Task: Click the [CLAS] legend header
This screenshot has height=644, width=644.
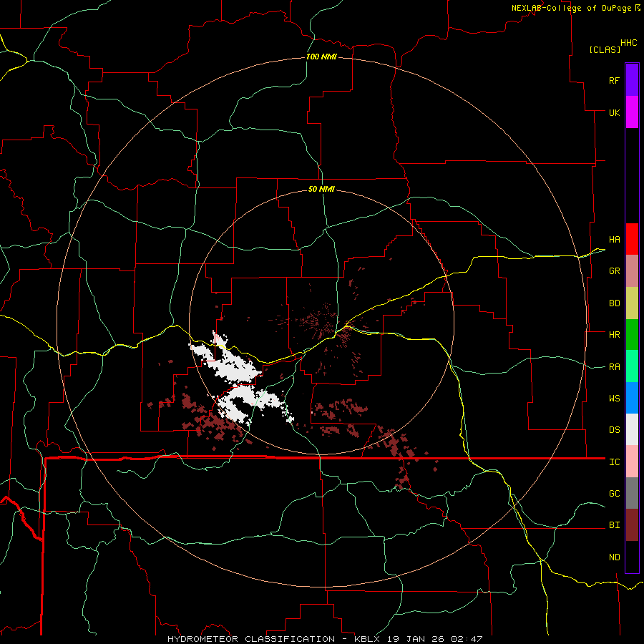Action: click(x=605, y=49)
